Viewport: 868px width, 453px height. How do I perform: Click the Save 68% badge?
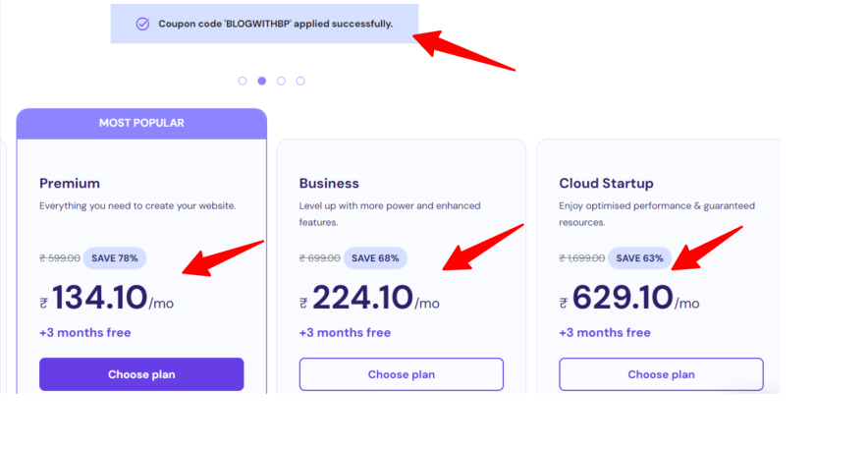[x=375, y=258]
